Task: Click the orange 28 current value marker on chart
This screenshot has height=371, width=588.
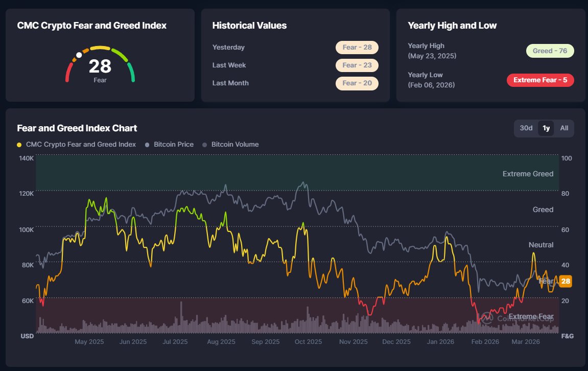Action: 565,281
